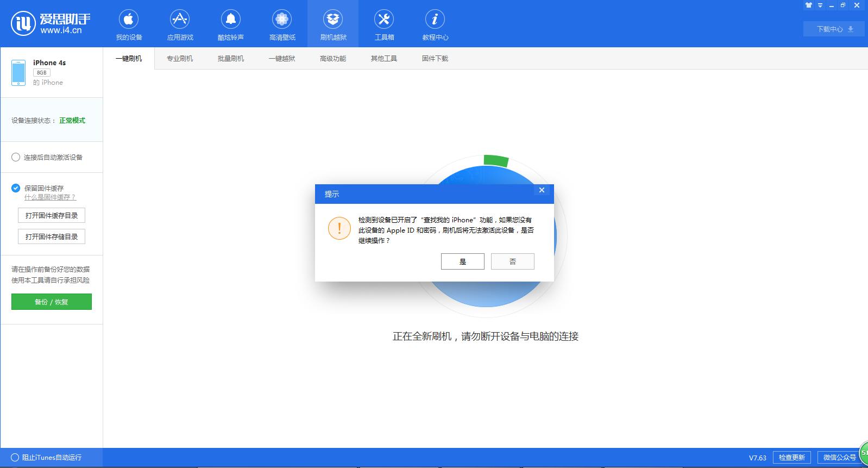The image size is (868, 468).
Task: Uncheck 保留固件缓存 checkbox
Action: pos(16,188)
